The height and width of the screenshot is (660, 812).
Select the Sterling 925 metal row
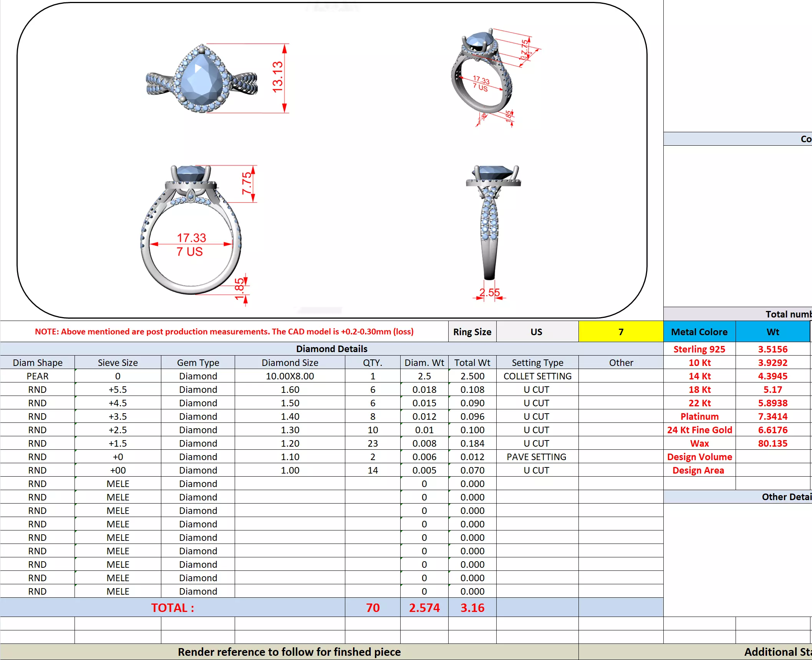point(699,349)
